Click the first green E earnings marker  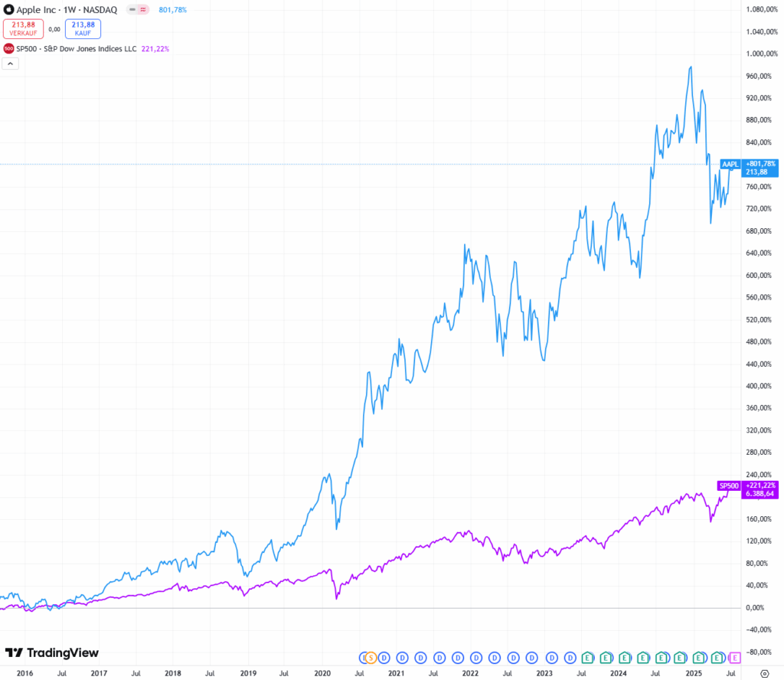click(588, 658)
